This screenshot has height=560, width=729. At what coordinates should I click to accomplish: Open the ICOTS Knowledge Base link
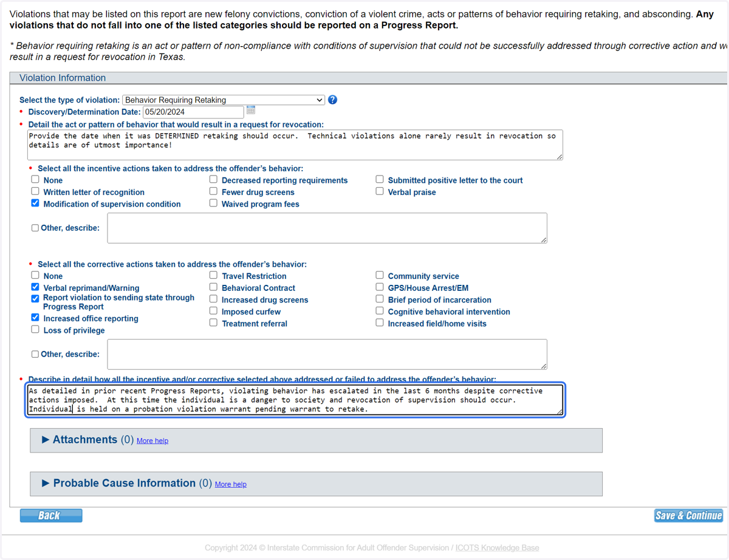click(497, 548)
